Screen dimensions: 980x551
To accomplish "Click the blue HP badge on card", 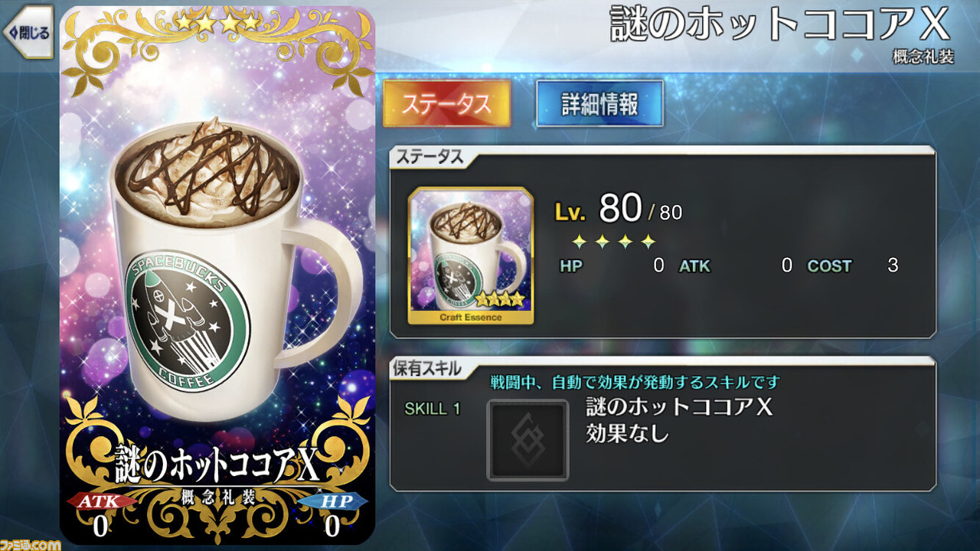I will [x=333, y=500].
